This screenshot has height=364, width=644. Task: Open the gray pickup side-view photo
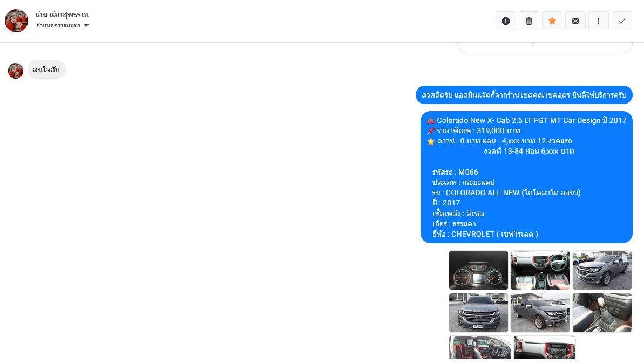pos(602,270)
